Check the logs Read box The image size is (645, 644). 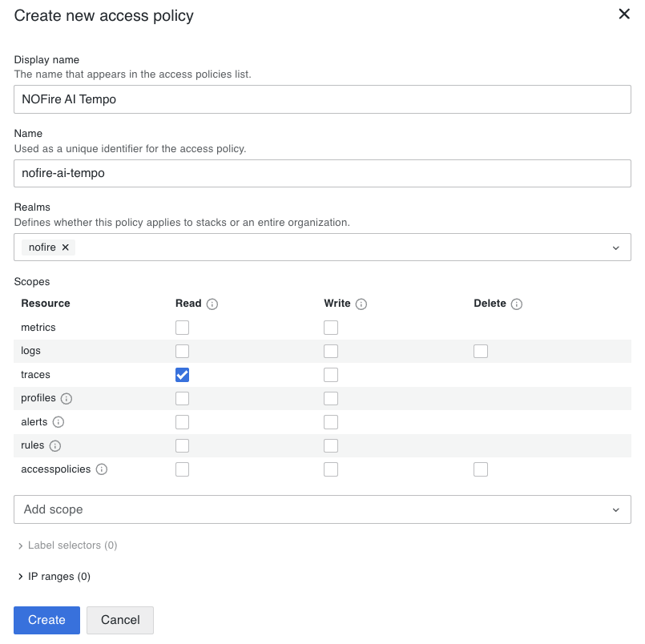click(182, 351)
